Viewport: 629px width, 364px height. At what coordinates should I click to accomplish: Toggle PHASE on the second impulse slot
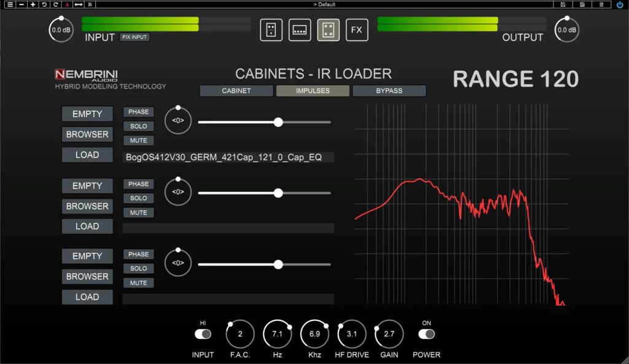point(138,184)
